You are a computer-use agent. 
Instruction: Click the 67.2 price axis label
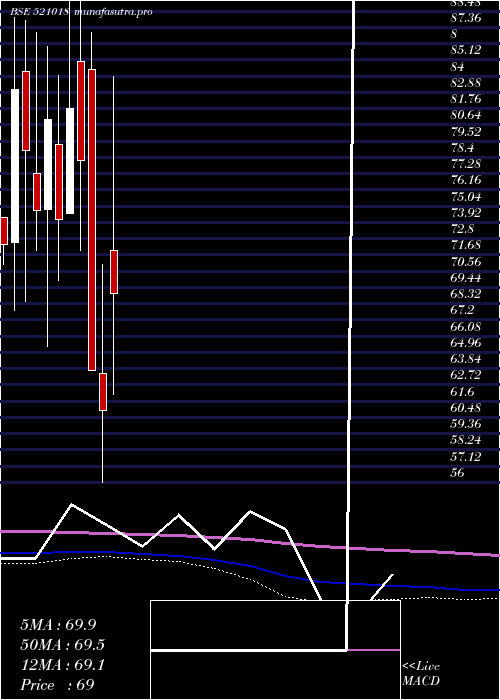[462, 310]
